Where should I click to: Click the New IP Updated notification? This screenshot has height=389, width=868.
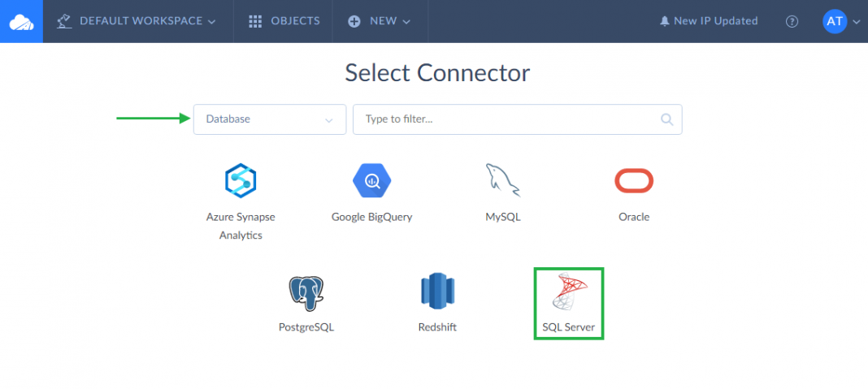[715, 22]
